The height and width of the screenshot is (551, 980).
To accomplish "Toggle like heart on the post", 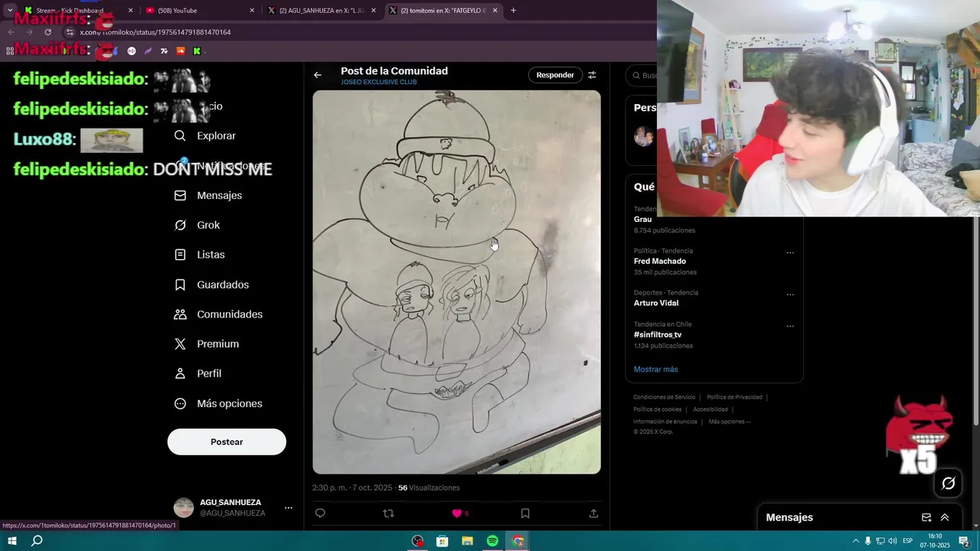I will tap(456, 514).
